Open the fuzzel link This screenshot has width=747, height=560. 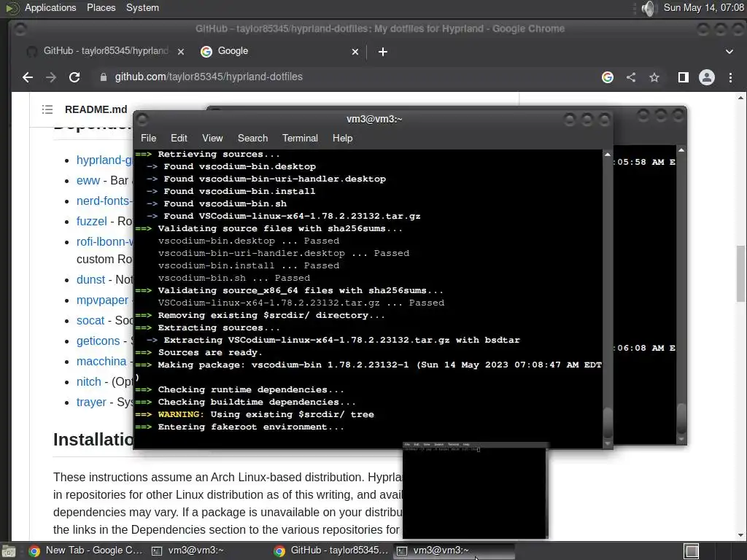click(91, 222)
